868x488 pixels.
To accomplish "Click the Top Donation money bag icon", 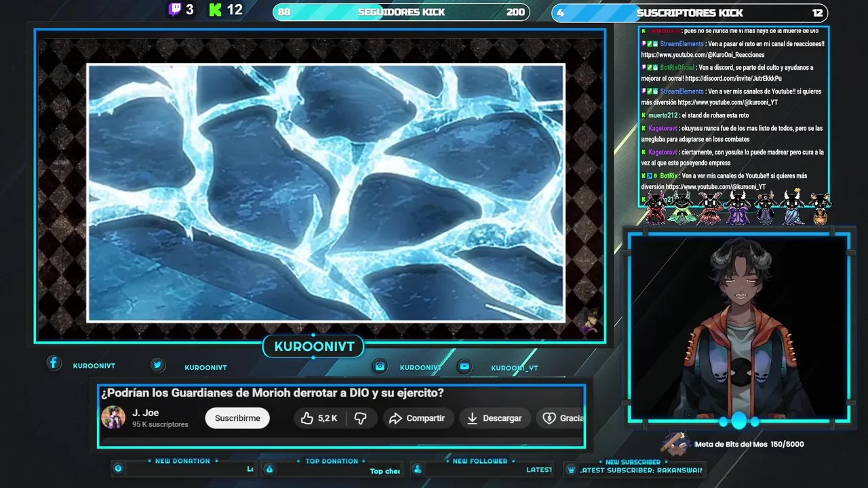I will [x=269, y=468].
